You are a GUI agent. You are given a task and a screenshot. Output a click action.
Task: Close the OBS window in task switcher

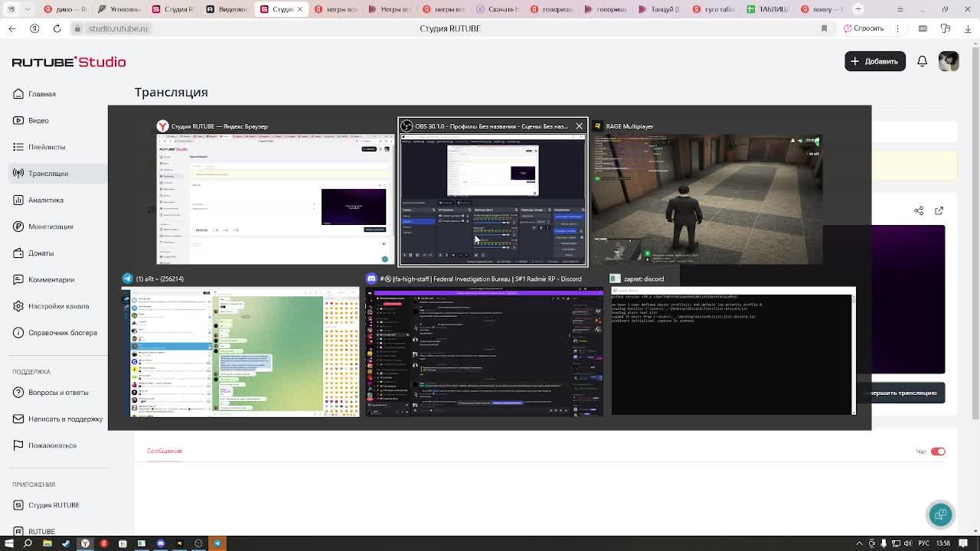coord(579,126)
